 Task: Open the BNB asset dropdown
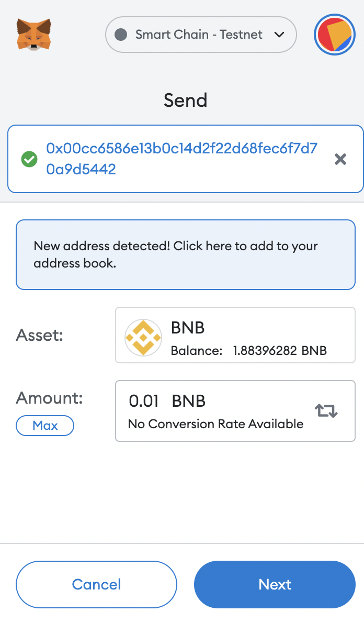pos(235,335)
